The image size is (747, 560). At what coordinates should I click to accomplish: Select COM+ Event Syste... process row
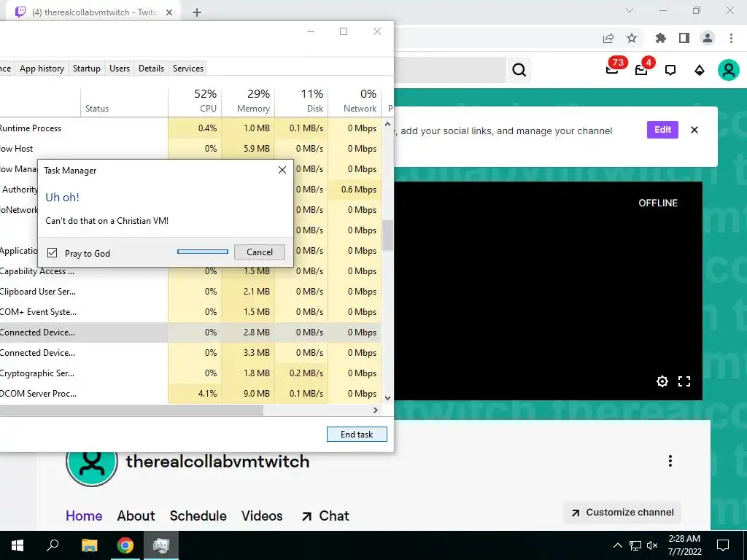pyautogui.click(x=190, y=312)
